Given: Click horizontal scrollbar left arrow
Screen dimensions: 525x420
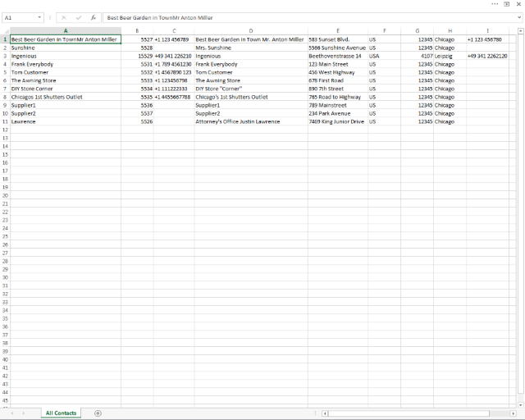Looking at the screenshot, I should coord(325,413).
